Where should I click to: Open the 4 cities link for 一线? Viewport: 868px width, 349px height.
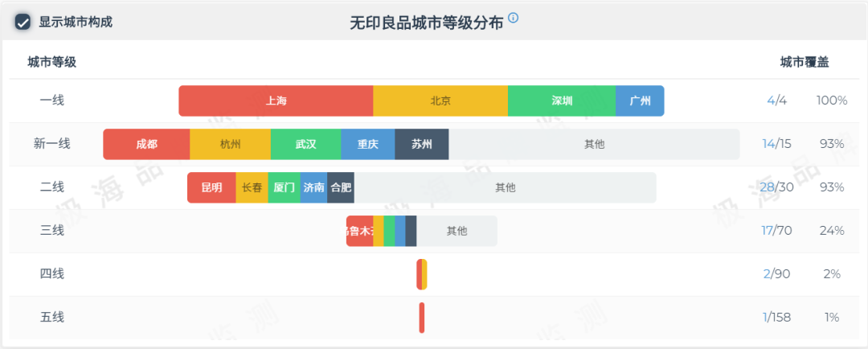771,101
